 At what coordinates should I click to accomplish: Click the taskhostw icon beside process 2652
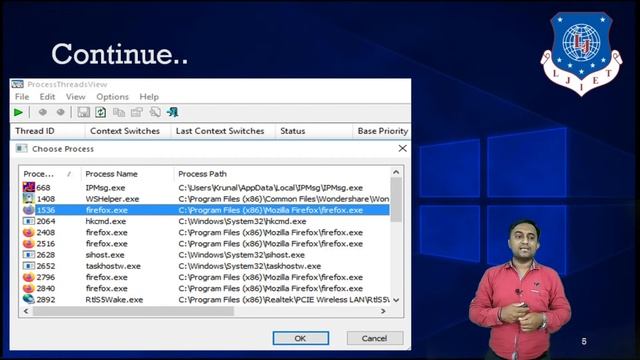tap(29, 266)
